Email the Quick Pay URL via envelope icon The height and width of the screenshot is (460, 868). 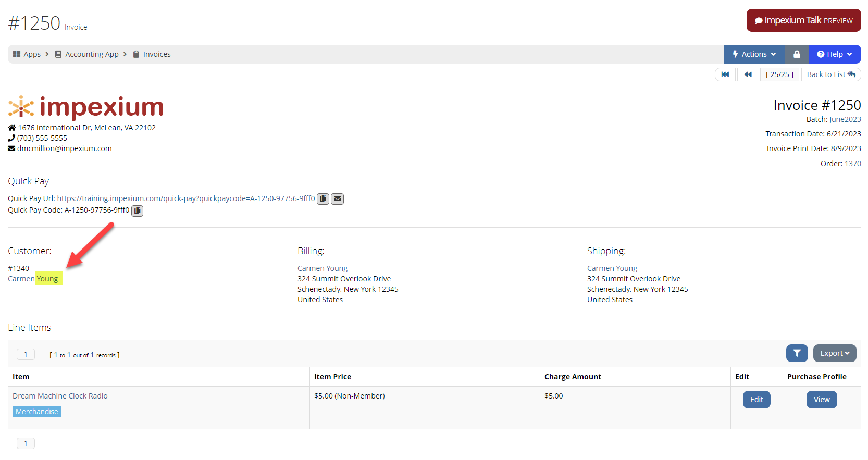pos(338,199)
